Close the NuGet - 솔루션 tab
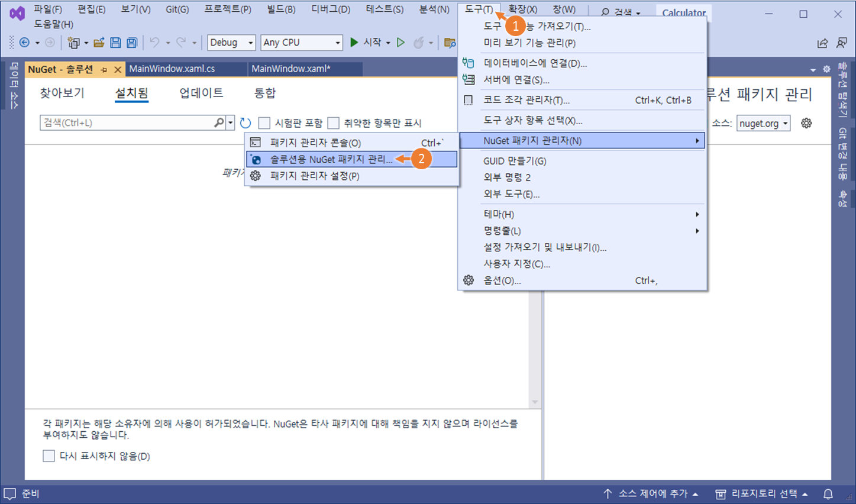Image resolution: width=856 pixels, height=504 pixels. coord(118,70)
